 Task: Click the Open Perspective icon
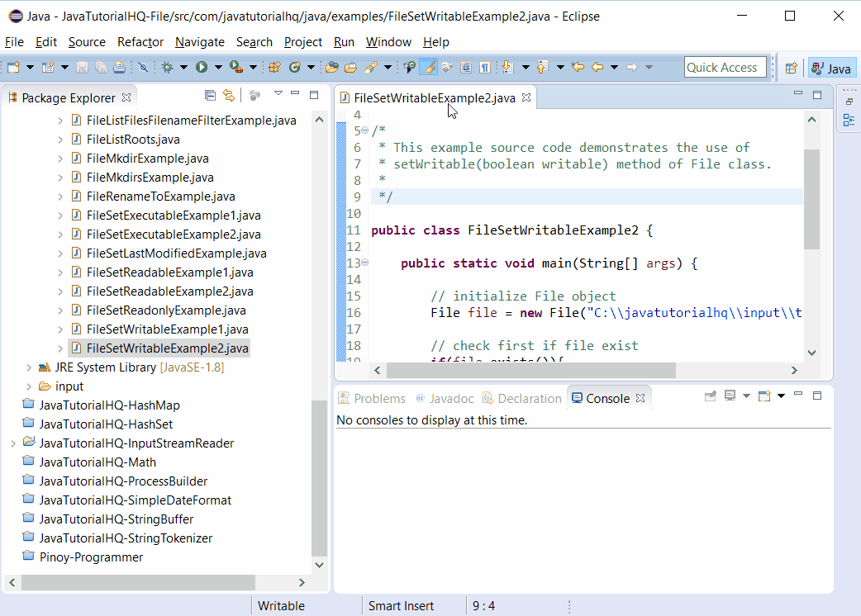click(x=792, y=68)
